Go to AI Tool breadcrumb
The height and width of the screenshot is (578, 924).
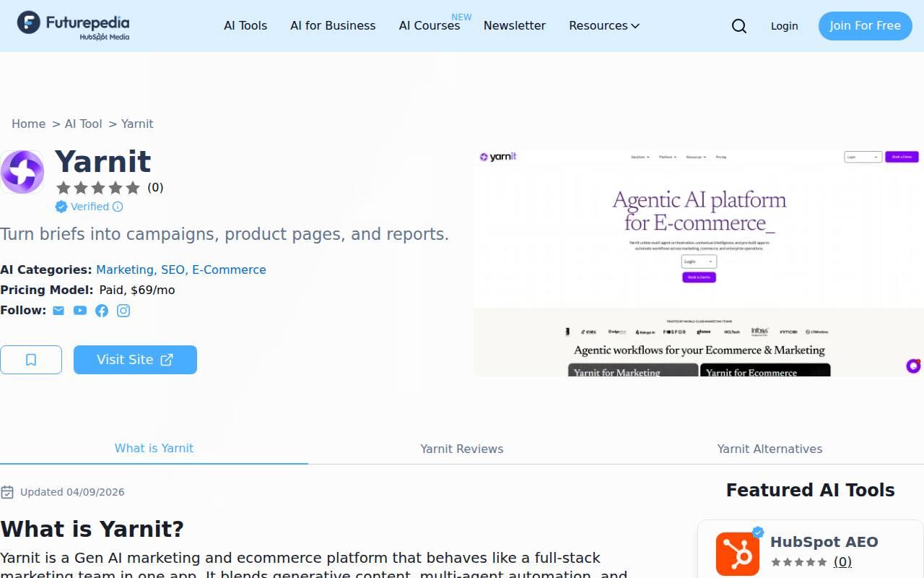[84, 124]
